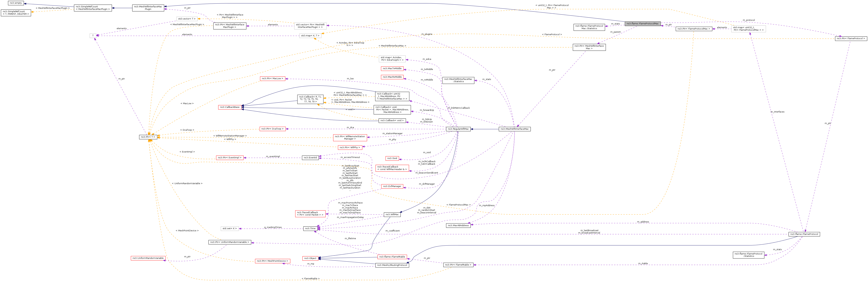Open the ns3::Ssid node
Image resolution: width=868 pixels, height=281 pixels.
pyautogui.click(x=392, y=158)
